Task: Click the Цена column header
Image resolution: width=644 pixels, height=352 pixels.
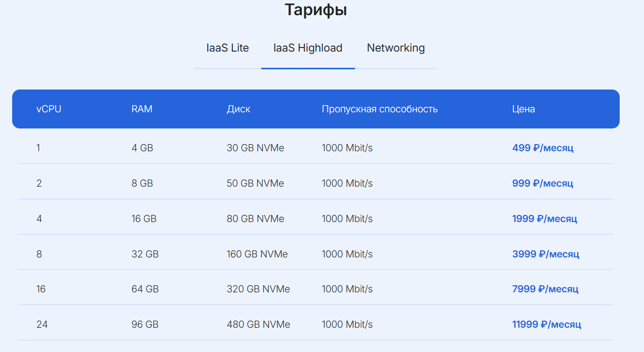Action: [x=524, y=109]
